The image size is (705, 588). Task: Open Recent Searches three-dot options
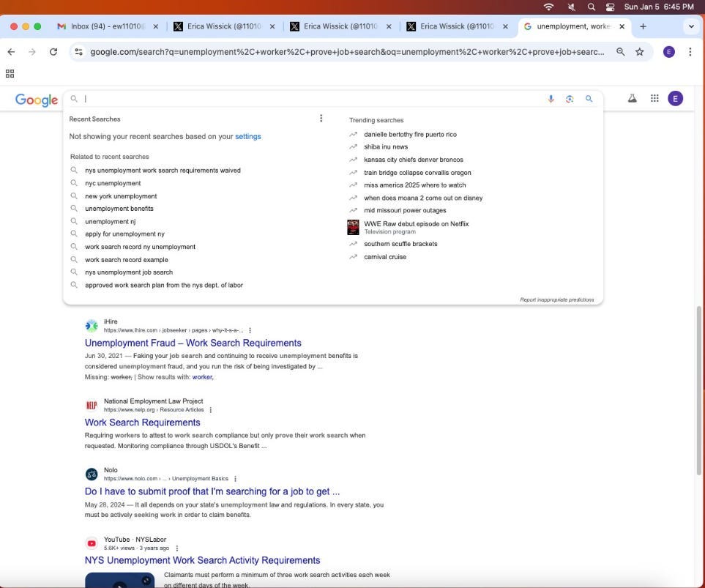tap(321, 119)
